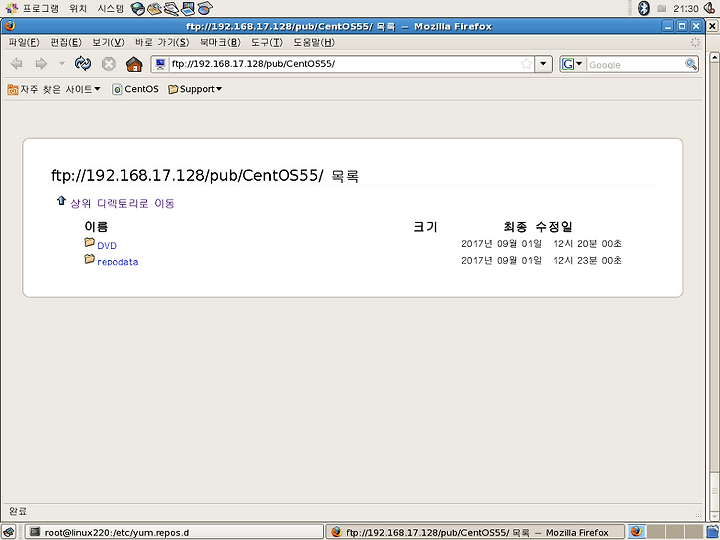
Task: Open the 프로그램 panel menu
Action: [32, 8]
